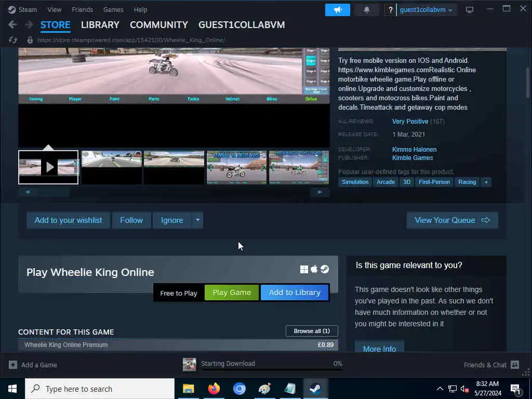This screenshot has height=399, width=532.
Task: Open the Windows notification center
Action: (516, 389)
